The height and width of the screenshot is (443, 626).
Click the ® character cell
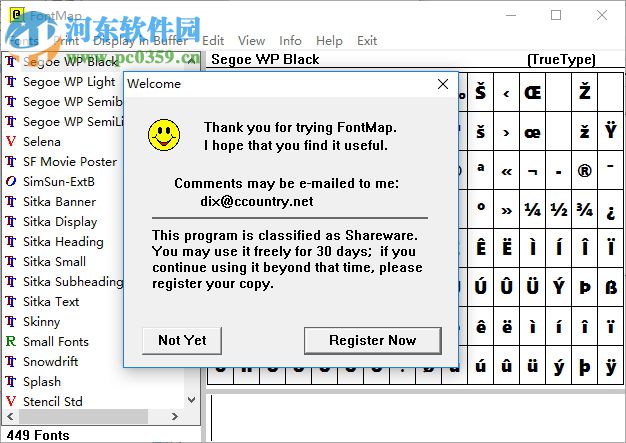click(584, 171)
